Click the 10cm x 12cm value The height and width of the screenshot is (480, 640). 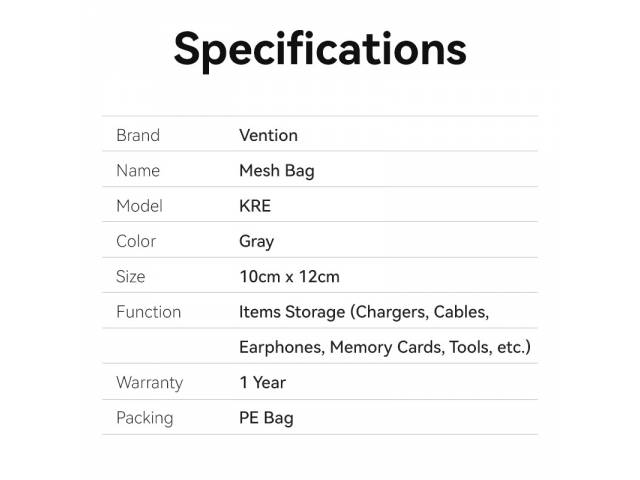click(x=289, y=276)
